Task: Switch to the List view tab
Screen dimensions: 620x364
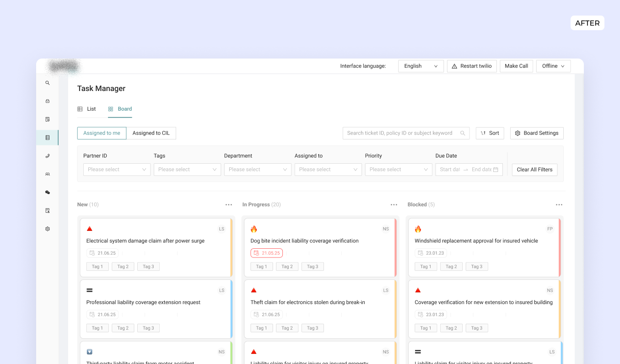Action: pyautogui.click(x=87, y=109)
